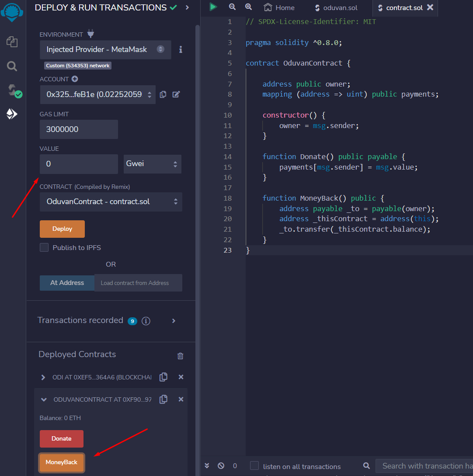Click the MoneyBack function button

tap(62, 462)
